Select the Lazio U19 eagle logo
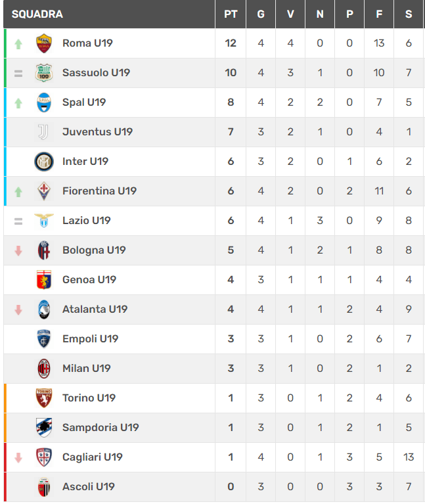 click(x=44, y=221)
